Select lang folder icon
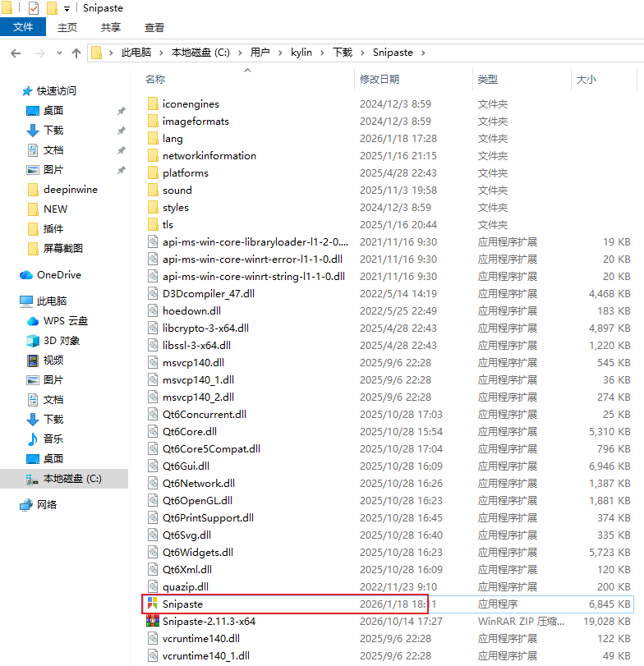The height and width of the screenshot is (666, 644). coord(153,139)
